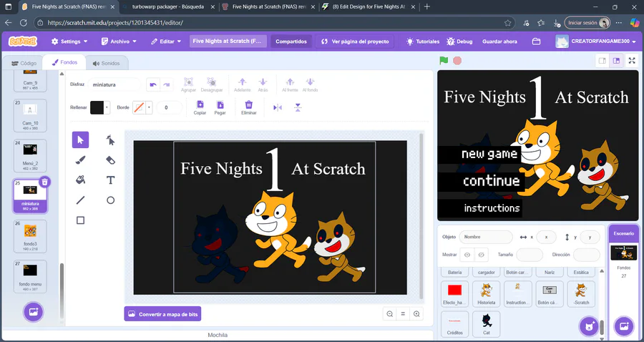The width and height of the screenshot is (644, 342).
Task: Open the CREATORFANGAME300 account menu
Action: [595, 41]
